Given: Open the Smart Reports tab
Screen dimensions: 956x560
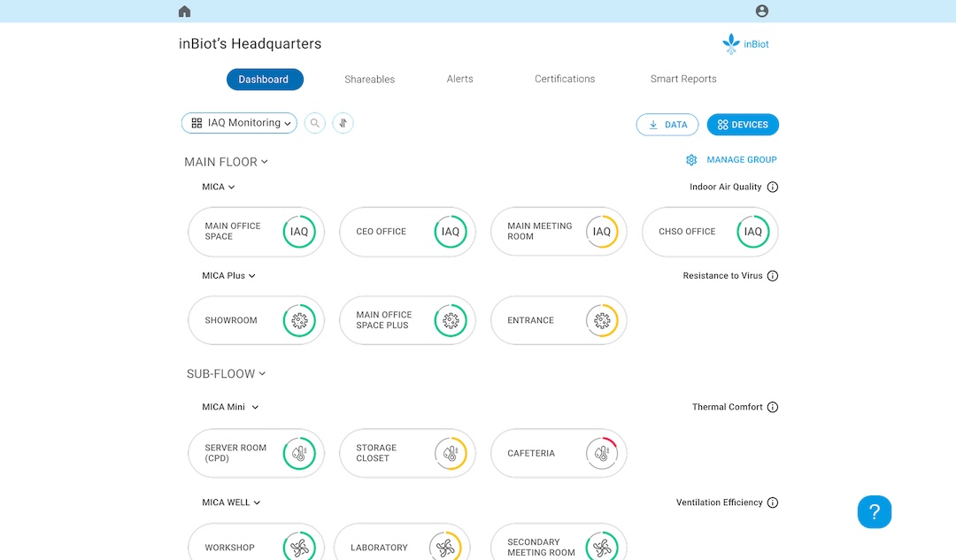Looking at the screenshot, I should click(682, 79).
